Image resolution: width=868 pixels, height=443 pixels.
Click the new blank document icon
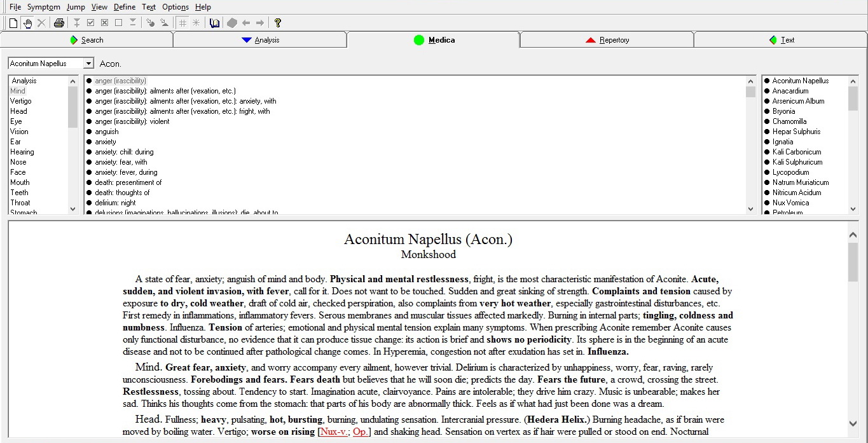13,23
